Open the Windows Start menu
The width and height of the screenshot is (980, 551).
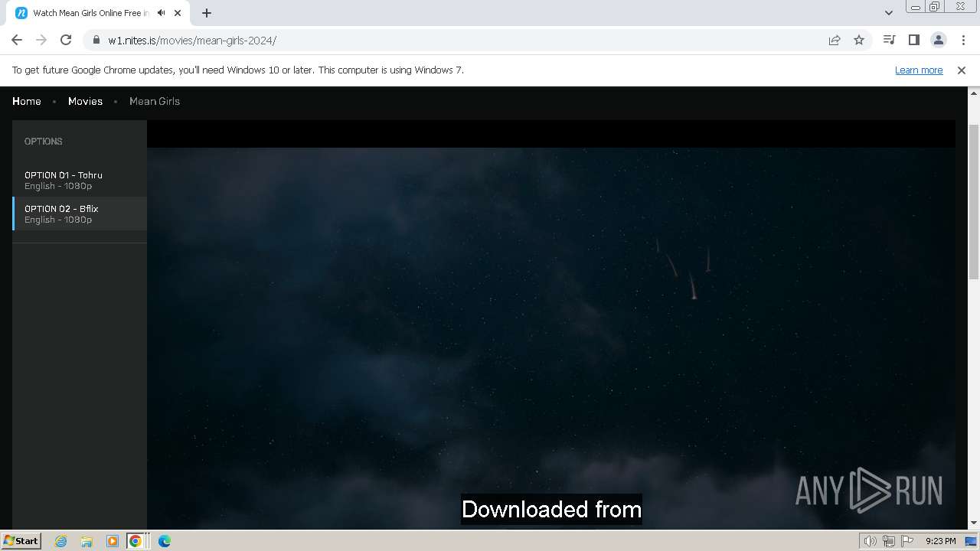pos(21,540)
